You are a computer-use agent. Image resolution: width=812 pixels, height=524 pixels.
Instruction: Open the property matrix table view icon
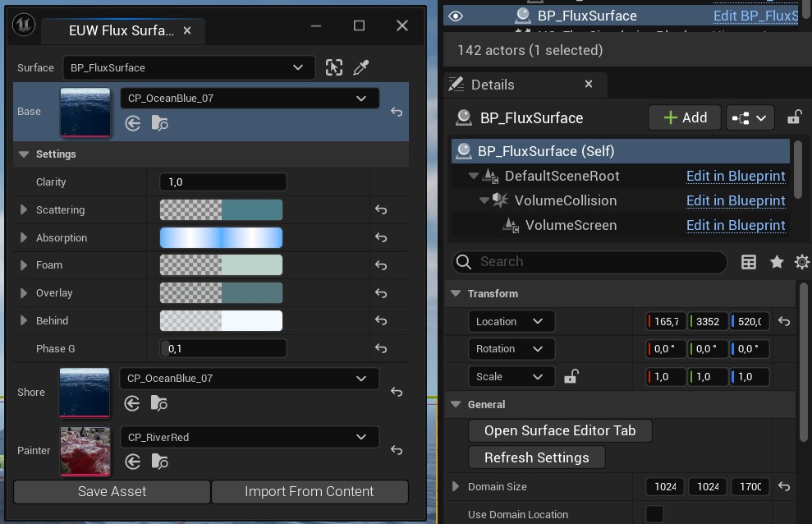pyautogui.click(x=749, y=262)
